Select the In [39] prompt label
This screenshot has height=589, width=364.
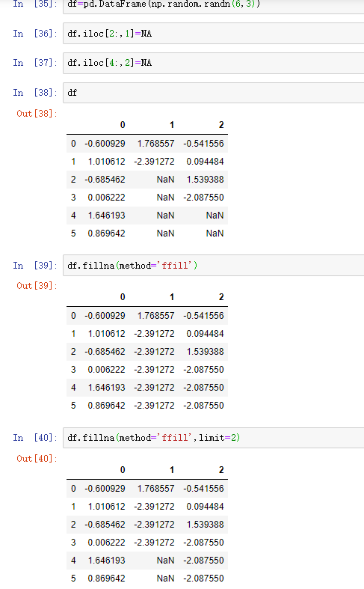[x=35, y=266]
